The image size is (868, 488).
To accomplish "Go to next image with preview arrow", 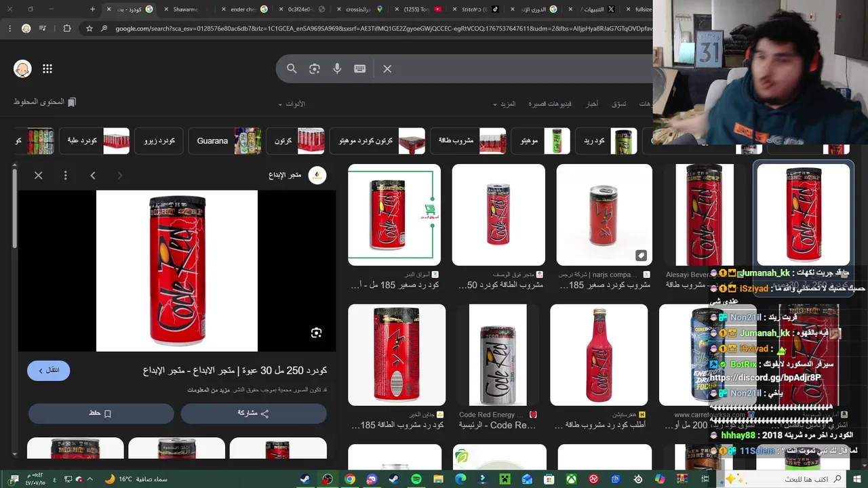I will pyautogui.click(x=93, y=176).
